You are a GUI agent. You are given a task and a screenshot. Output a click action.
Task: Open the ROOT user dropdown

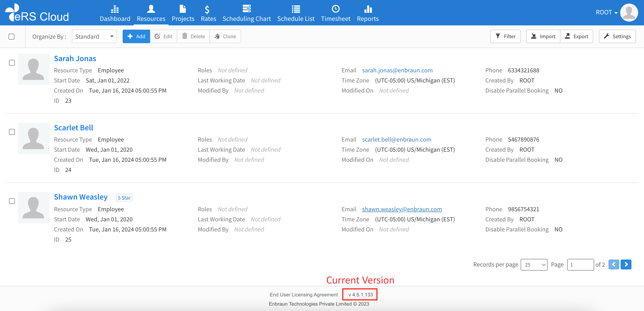pyautogui.click(x=607, y=12)
